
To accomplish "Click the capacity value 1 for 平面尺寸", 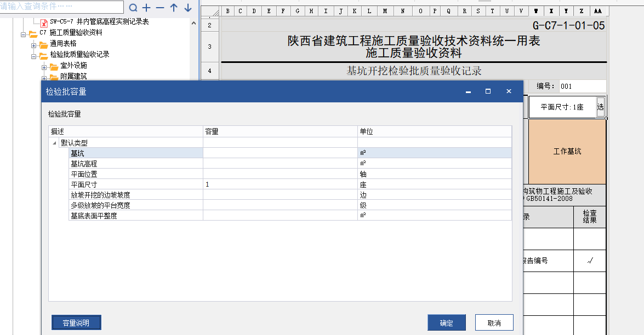I will 280,184.
